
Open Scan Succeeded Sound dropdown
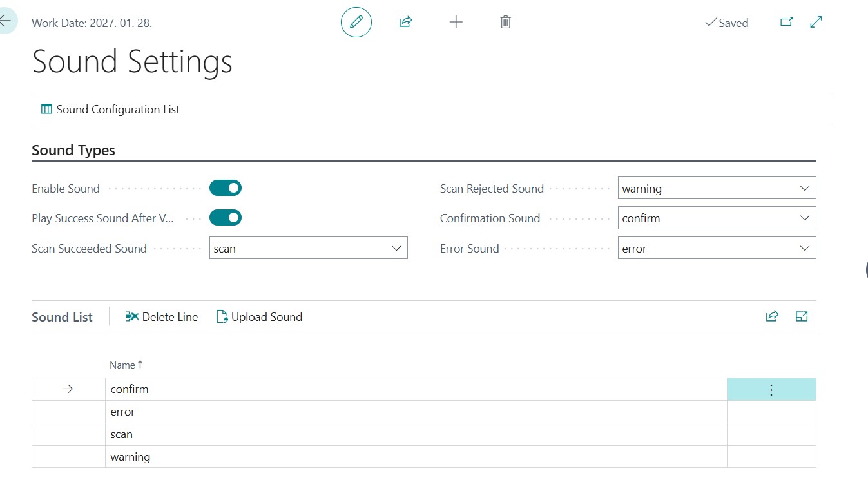308,249
